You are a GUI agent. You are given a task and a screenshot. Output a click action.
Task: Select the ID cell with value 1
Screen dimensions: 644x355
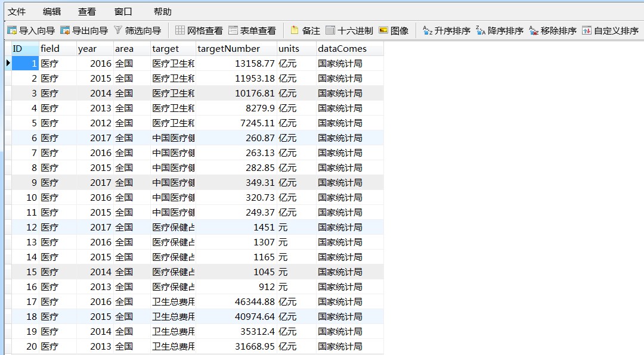click(25, 64)
